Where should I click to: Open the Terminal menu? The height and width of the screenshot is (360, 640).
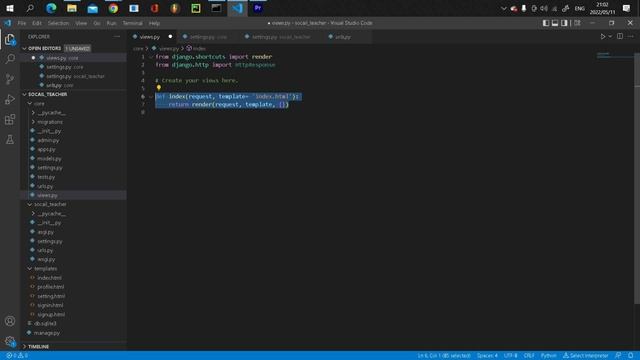pos(133,23)
